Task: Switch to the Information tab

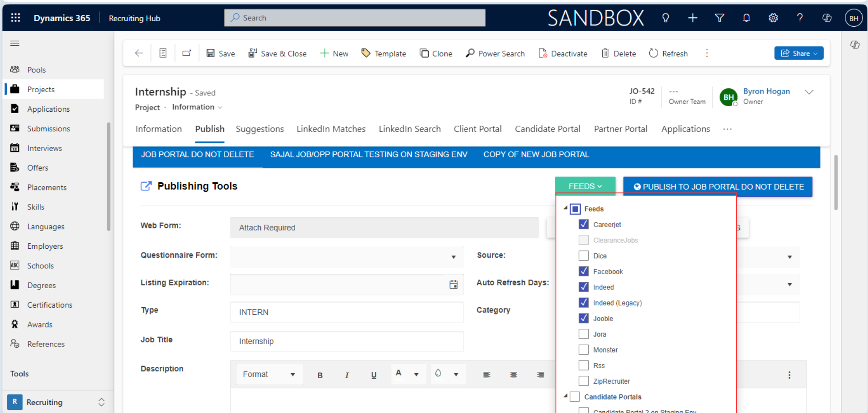Action: point(159,129)
